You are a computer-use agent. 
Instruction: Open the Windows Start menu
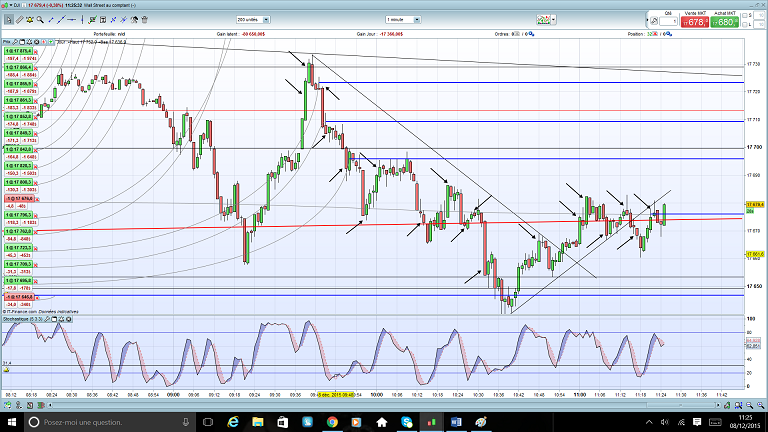tap(11, 422)
